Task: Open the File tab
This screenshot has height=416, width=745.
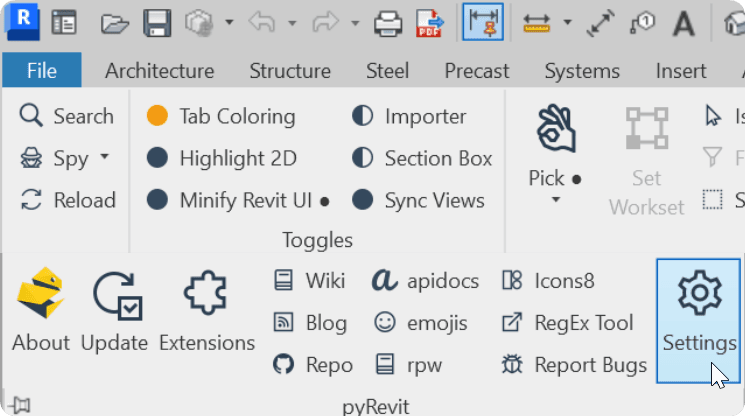Action: click(42, 70)
